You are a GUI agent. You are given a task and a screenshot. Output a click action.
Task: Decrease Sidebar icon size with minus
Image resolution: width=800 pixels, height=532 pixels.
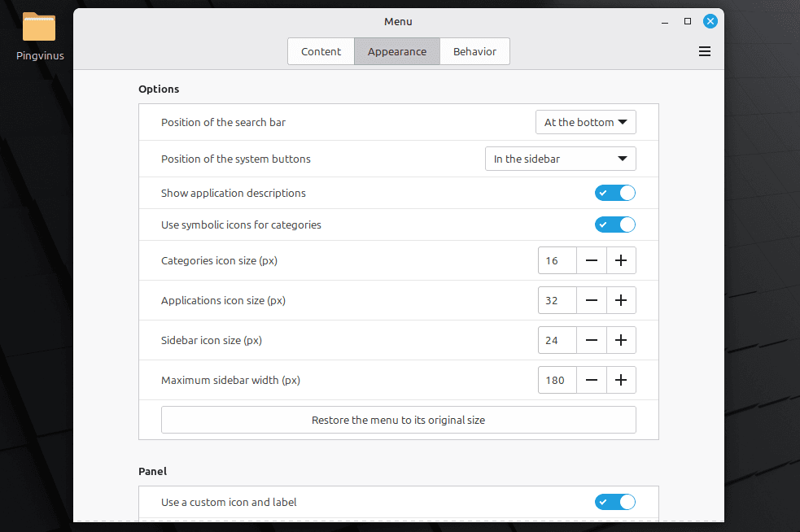point(592,340)
